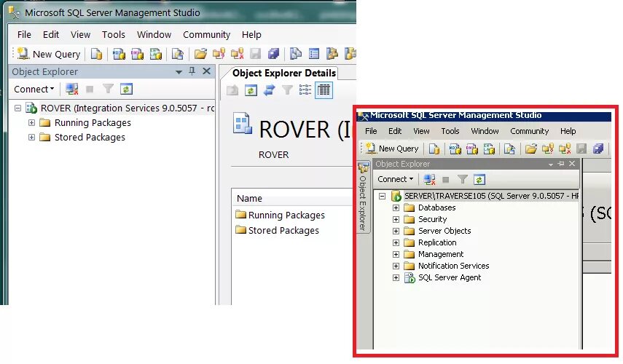The height and width of the screenshot is (364, 623).
Task: Open Edit menu in SERVER\TRAVERSE105 window
Action: (x=395, y=131)
